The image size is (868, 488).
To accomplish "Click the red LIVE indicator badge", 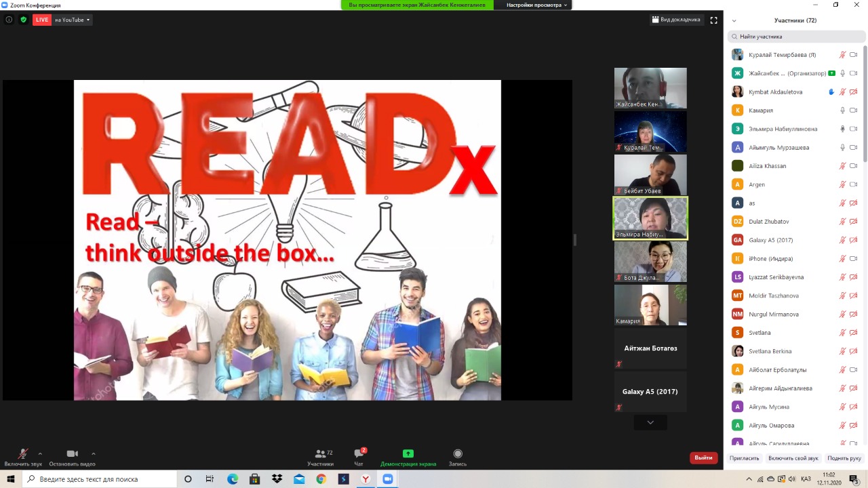I will 42,20.
